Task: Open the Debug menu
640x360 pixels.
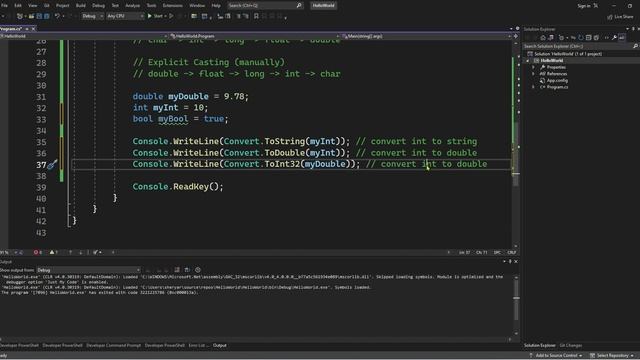Action: [x=98, y=5]
